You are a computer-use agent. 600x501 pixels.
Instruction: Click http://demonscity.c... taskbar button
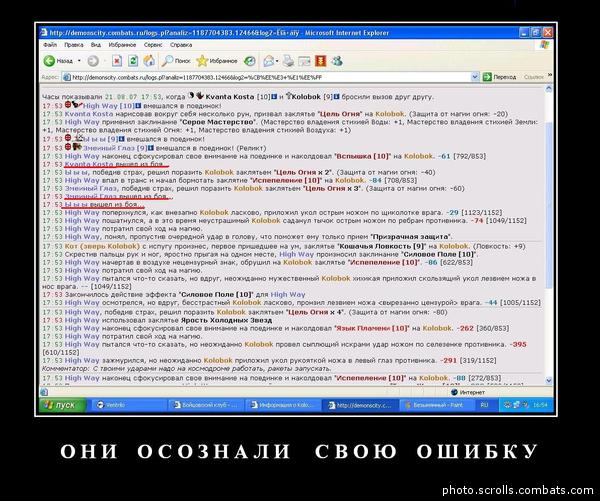[x=360, y=405]
